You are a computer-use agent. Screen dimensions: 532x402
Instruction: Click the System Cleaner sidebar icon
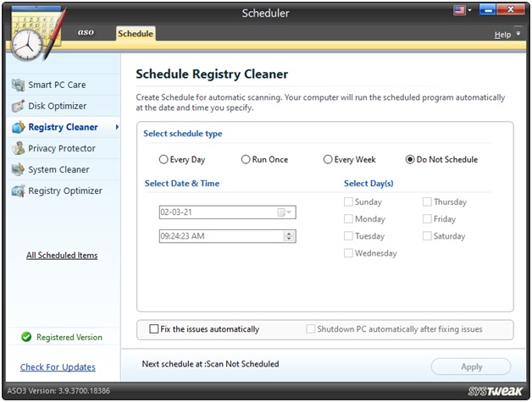click(x=18, y=169)
